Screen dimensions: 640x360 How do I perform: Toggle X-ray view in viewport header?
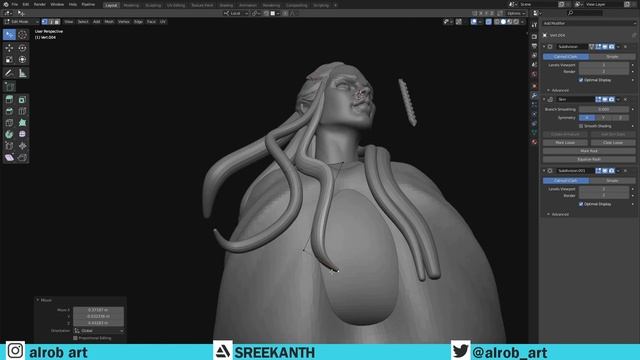point(489,22)
